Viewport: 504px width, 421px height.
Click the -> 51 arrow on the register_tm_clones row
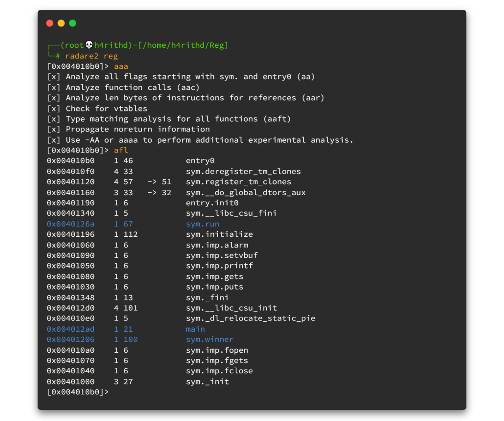coord(159,182)
